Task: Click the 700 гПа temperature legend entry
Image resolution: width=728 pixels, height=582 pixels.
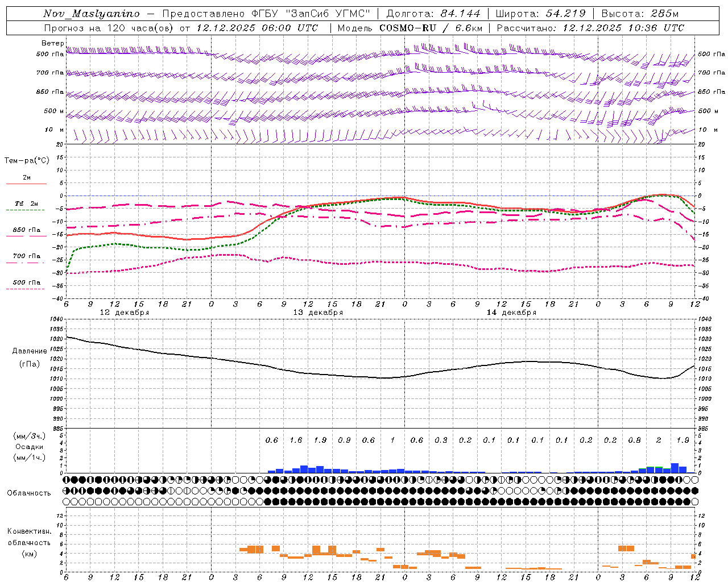Action: (26, 256)
